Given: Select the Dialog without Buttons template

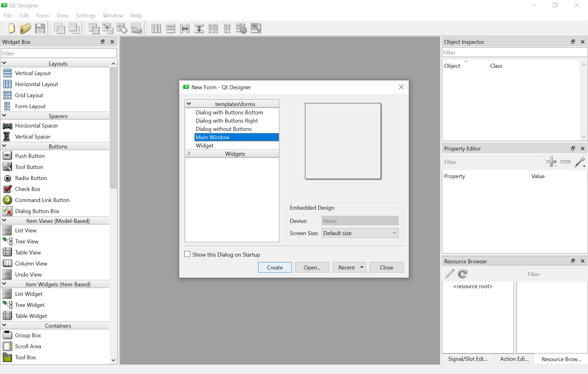Looking at the screenshot, I should [x=223, y=129].
